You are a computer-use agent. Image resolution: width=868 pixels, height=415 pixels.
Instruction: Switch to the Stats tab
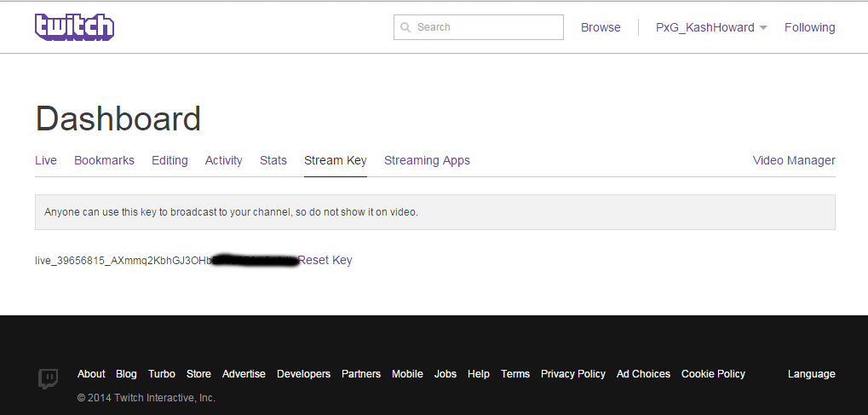(x=273, y=160)
